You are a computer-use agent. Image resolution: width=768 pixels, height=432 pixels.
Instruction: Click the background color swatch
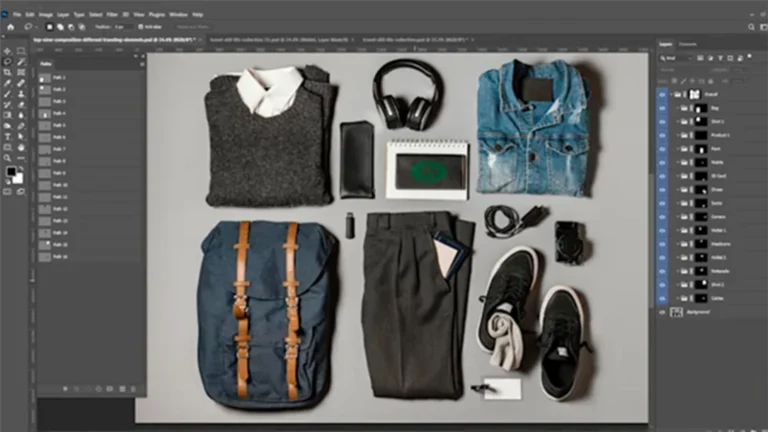pyautogui.click(x=18, y=179)
